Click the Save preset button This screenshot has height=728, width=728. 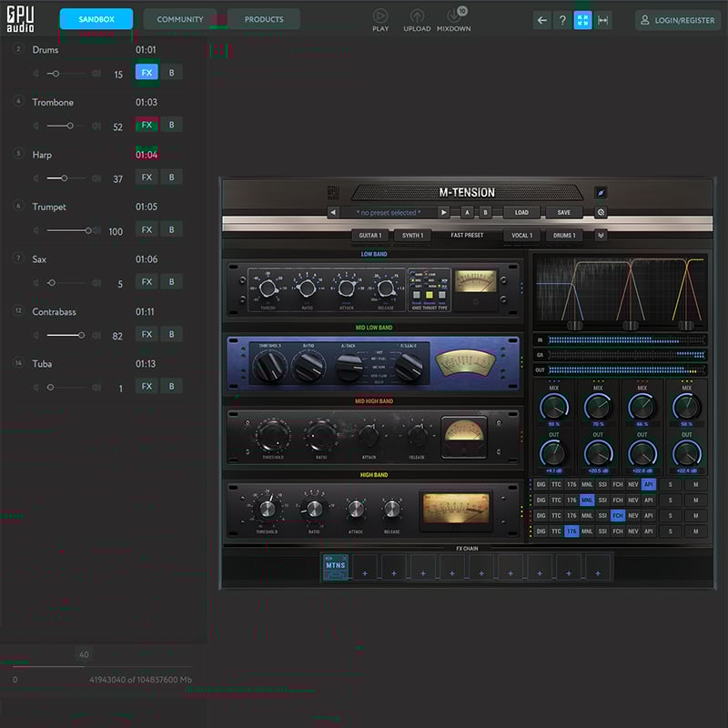(x=564, y=213)
